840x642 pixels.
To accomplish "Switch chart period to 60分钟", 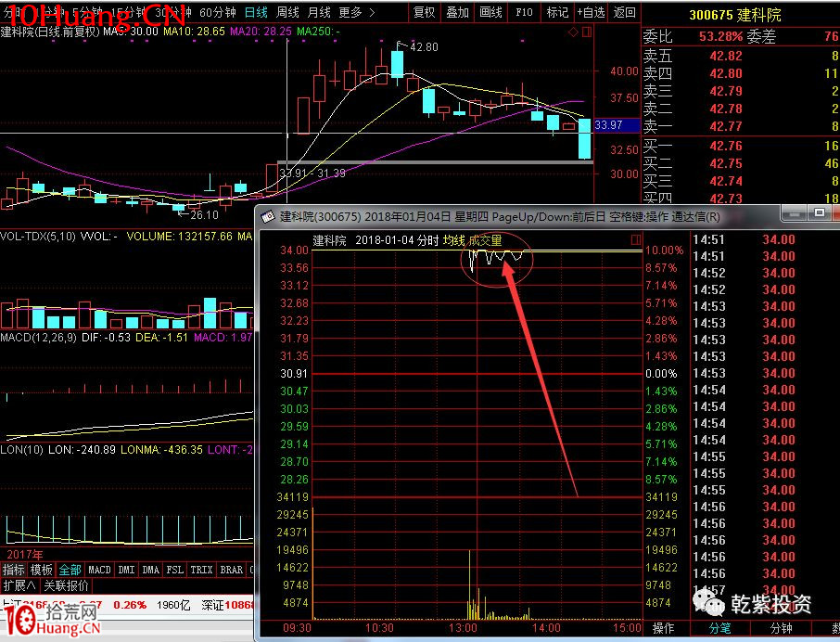I will point(218,12).
